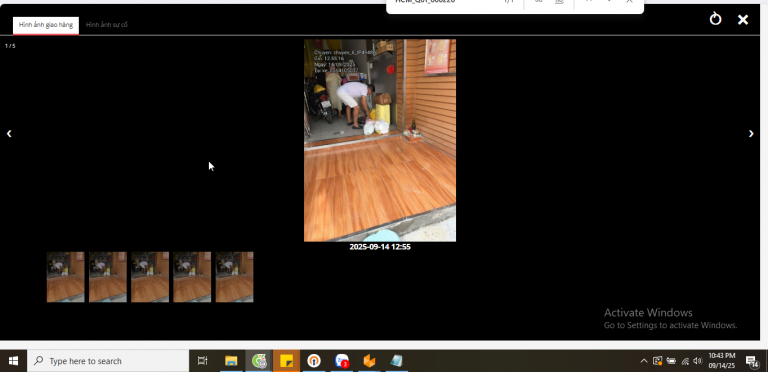Viewport: 768px width, 372px height.
Task: Rotate the delivery image with the rotate icon
Action: pos(716,19)
